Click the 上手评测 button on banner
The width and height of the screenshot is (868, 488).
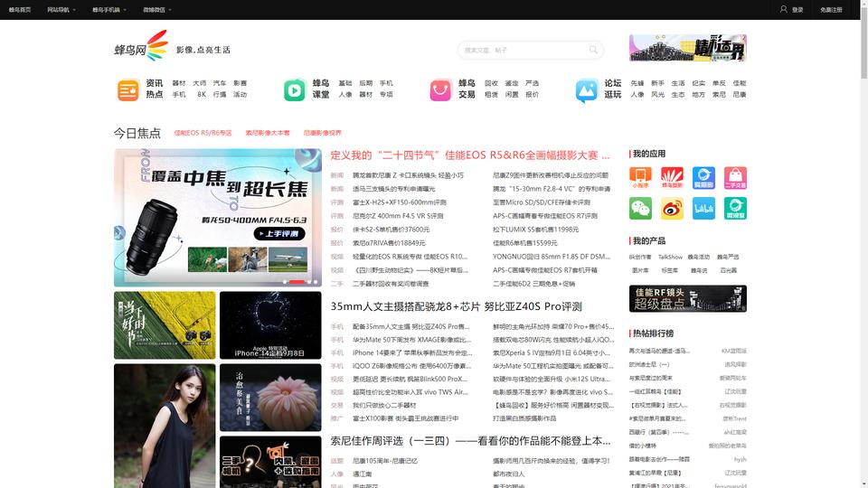279,233
